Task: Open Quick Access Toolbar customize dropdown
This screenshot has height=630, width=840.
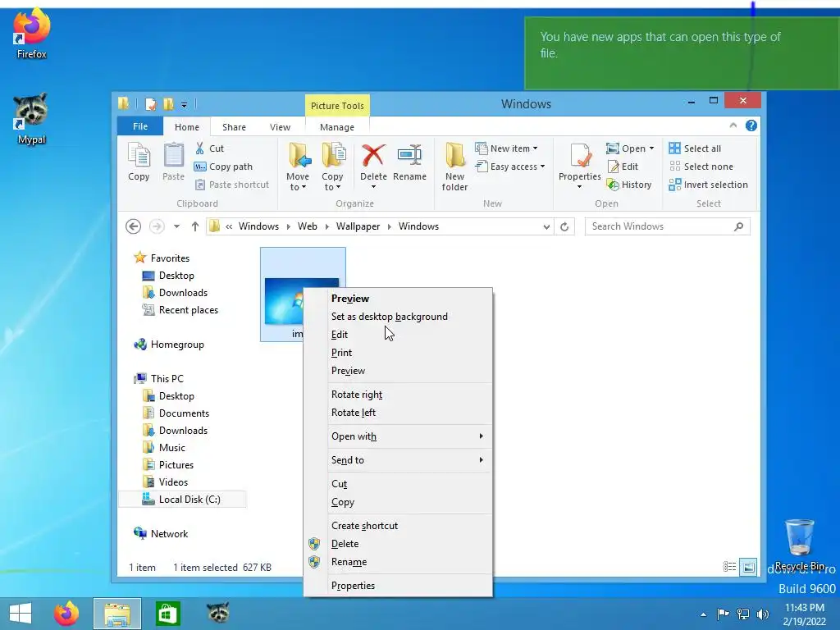Action: click(184, 104)
